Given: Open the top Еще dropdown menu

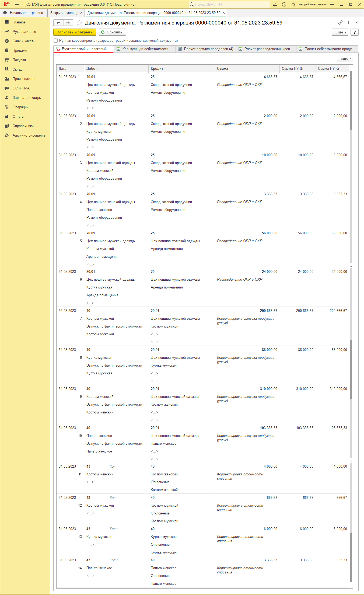Looking at the screenshot, I should point(340,32).
